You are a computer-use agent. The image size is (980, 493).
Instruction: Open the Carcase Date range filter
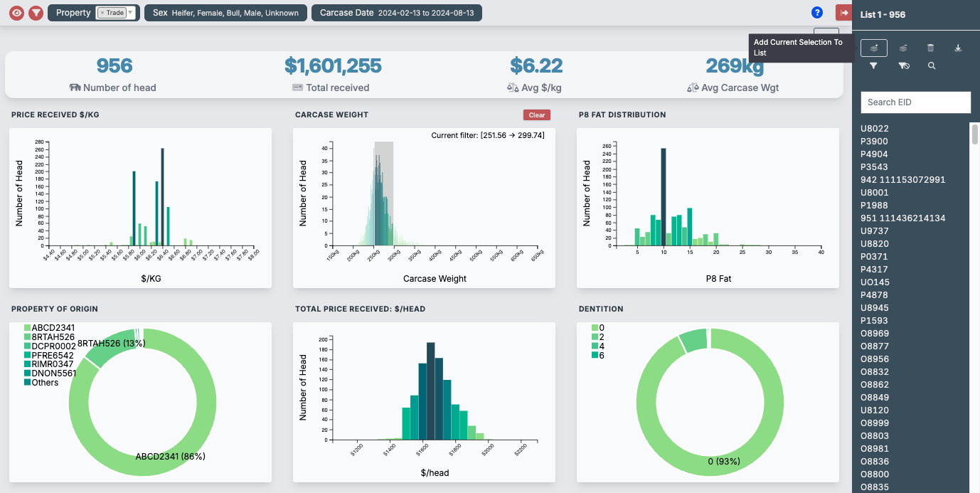pos(397,13)
